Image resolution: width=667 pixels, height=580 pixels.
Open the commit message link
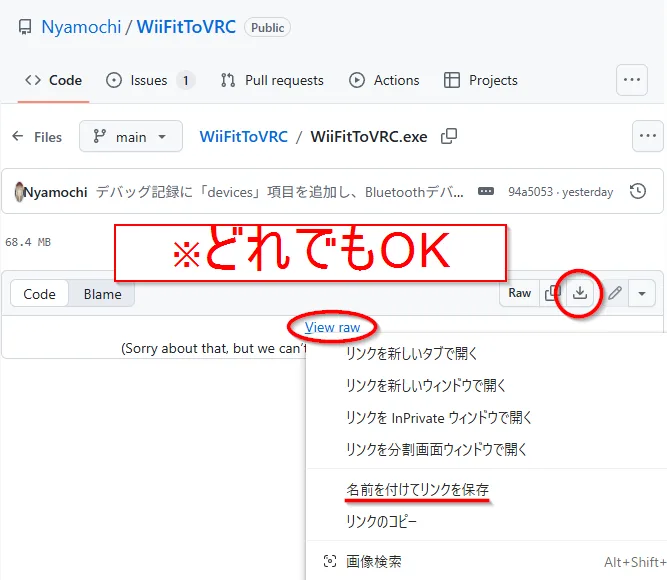tap(279, 192)
